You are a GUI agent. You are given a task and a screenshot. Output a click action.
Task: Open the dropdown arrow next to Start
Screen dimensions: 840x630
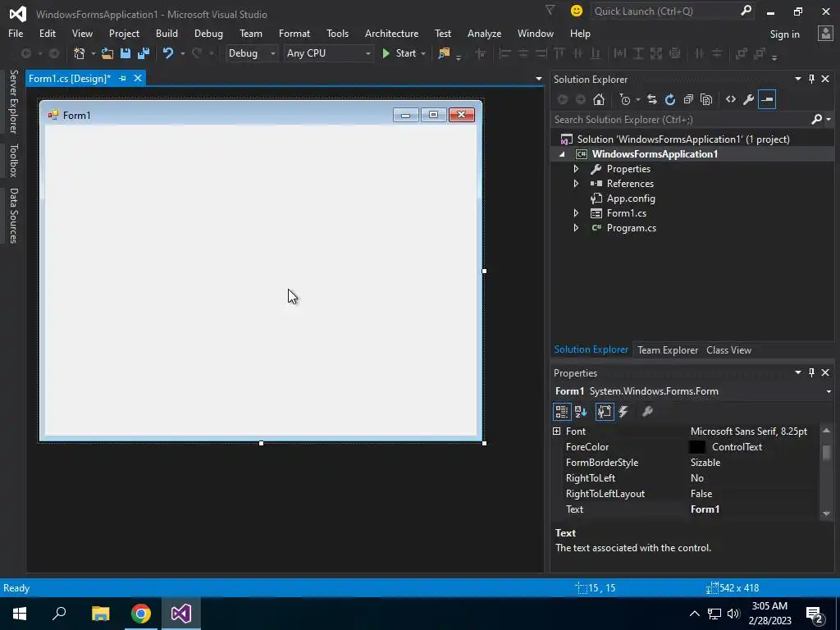coord(423,53)
